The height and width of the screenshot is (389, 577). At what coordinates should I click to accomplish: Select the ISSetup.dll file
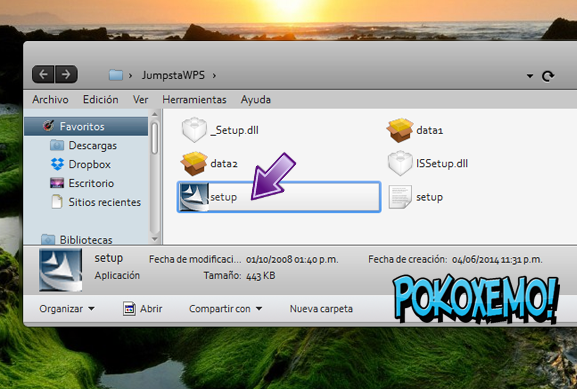coord(428,163)
